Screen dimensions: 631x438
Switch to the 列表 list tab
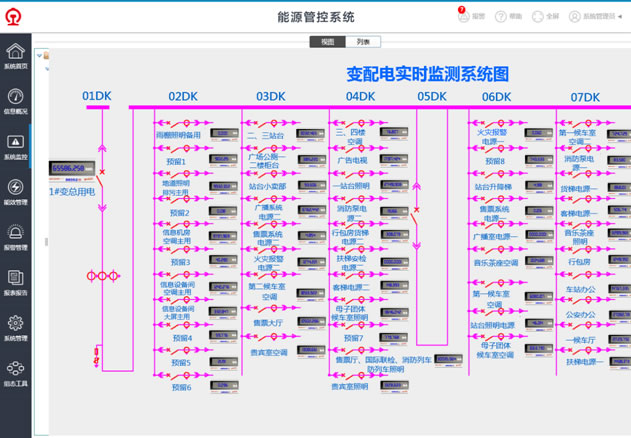(x=363, y=42)
